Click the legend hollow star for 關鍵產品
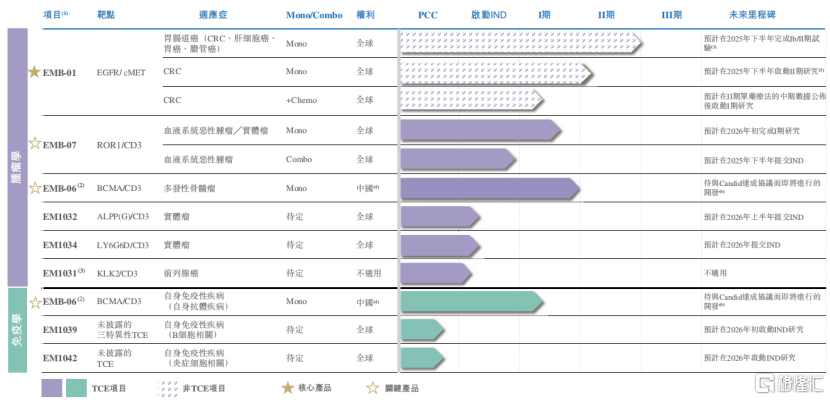Viewport: 830px width, 400px height. [373, 388]
